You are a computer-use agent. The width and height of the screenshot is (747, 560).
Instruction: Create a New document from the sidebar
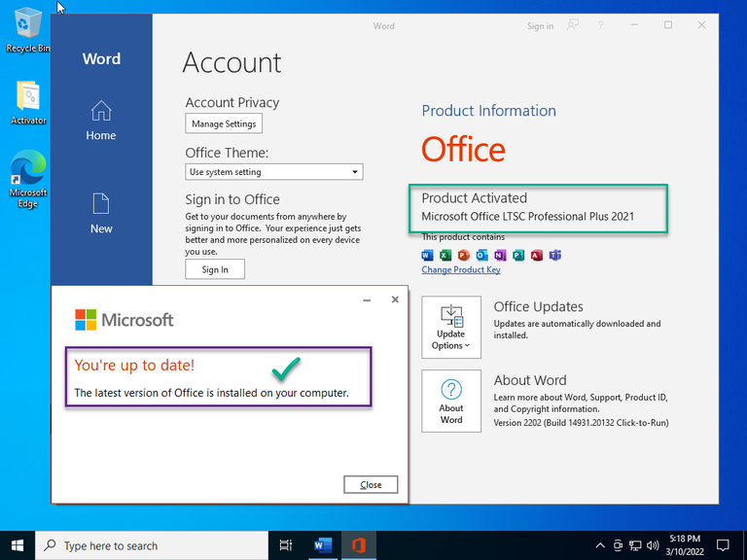101,214
